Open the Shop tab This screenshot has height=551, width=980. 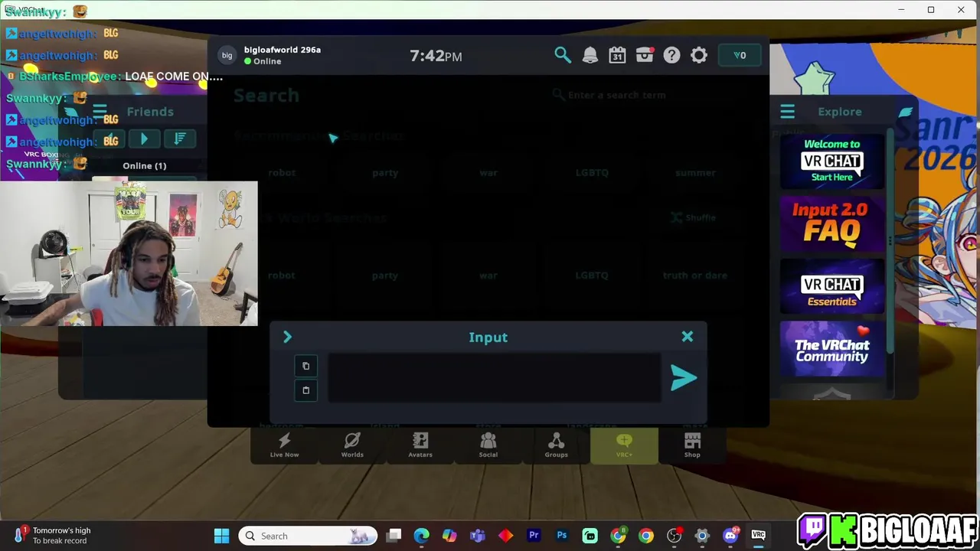[x=692, y=445]
